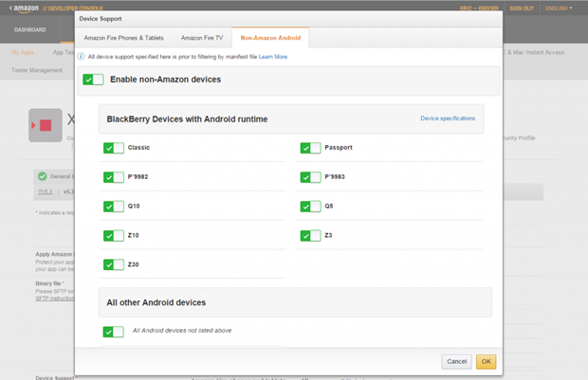This screenshot has width=588, height=380.
Task: Open the English language dropdown
Action: [x=559, y=9]
